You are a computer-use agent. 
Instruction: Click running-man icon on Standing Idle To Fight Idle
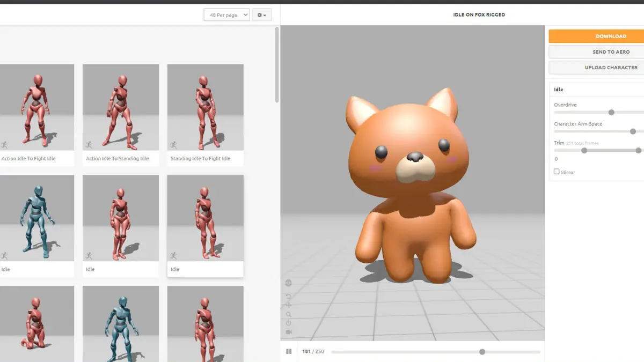(173, 145)
